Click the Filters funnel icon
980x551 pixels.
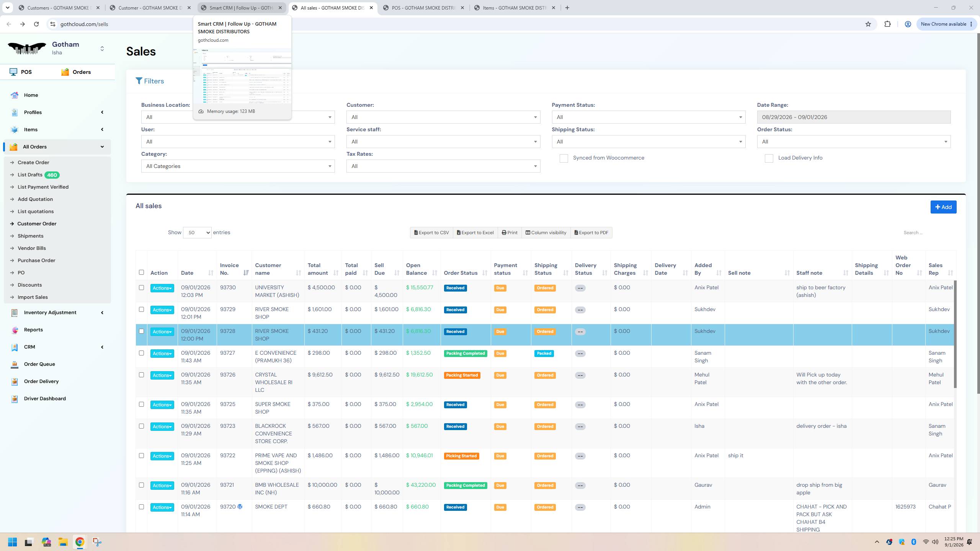(139, 81)
